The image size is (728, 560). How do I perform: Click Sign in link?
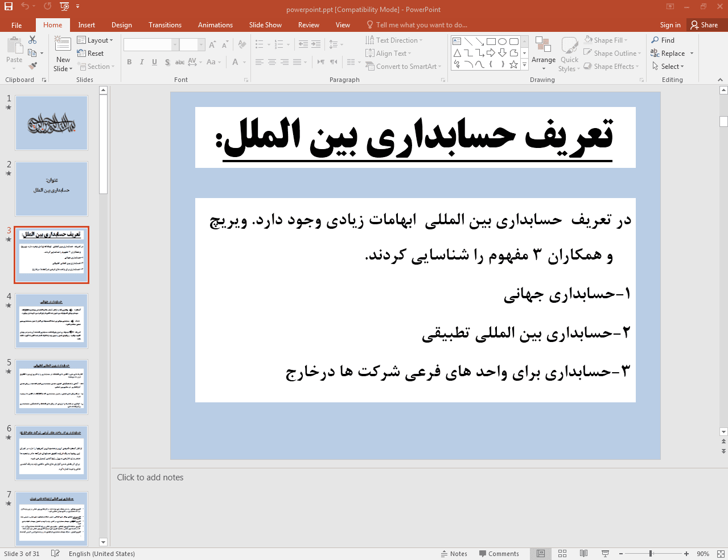click(670, 25)
